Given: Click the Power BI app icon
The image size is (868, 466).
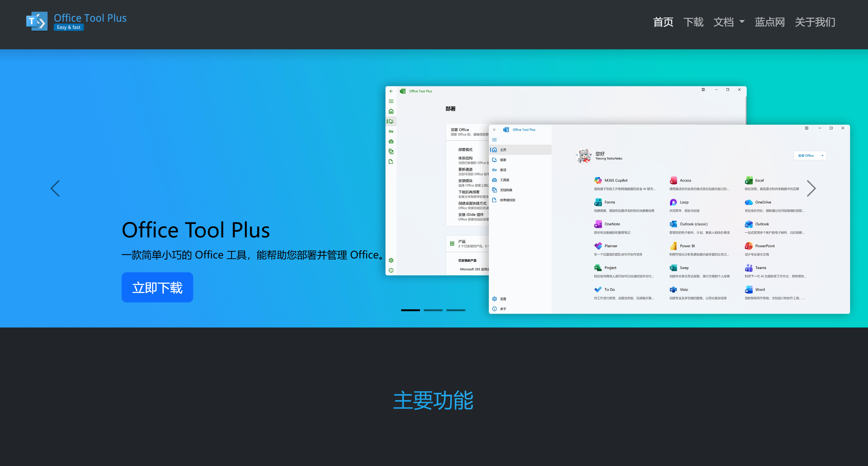Looking at the screenshot, I should [x=673, y=246].
